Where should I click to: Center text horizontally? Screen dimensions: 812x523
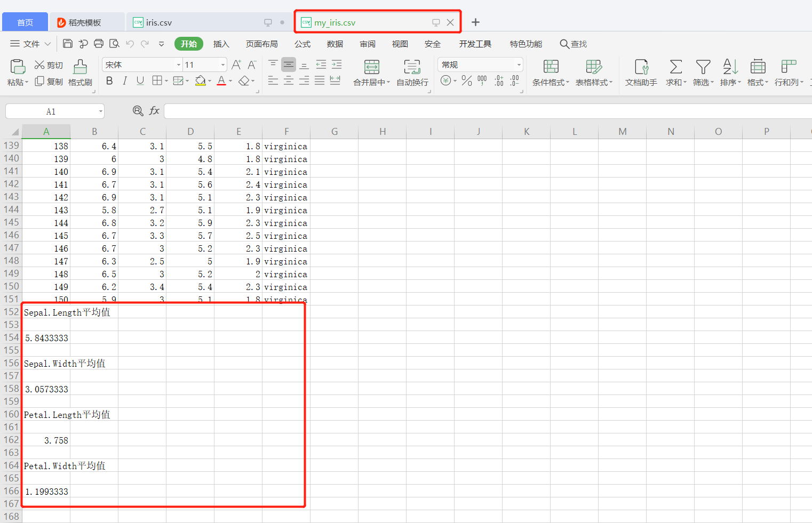(289, 81)
